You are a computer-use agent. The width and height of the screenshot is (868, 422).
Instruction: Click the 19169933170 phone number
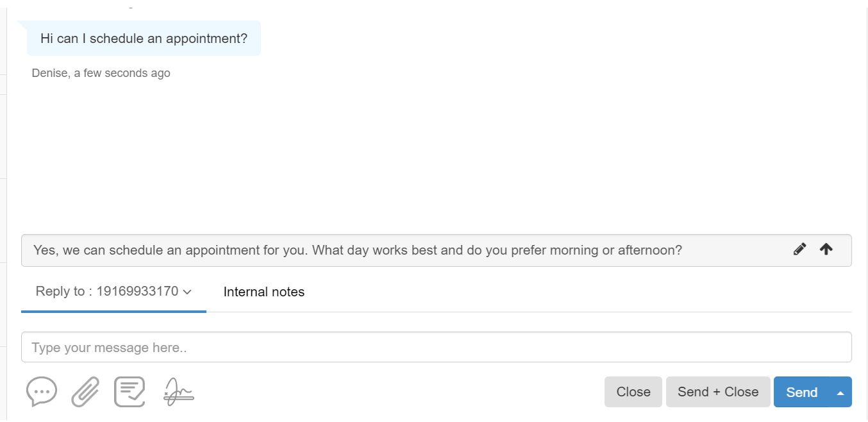tap(137, 292)
